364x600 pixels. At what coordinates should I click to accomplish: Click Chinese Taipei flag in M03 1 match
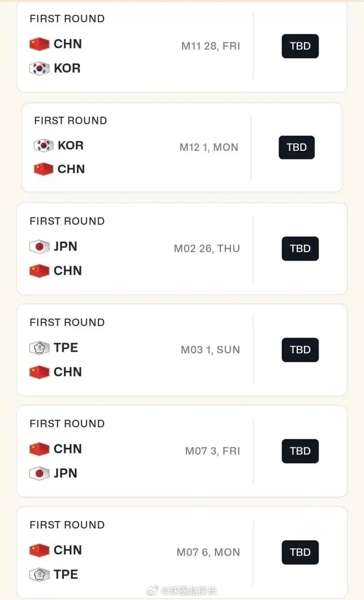[39, 348]
